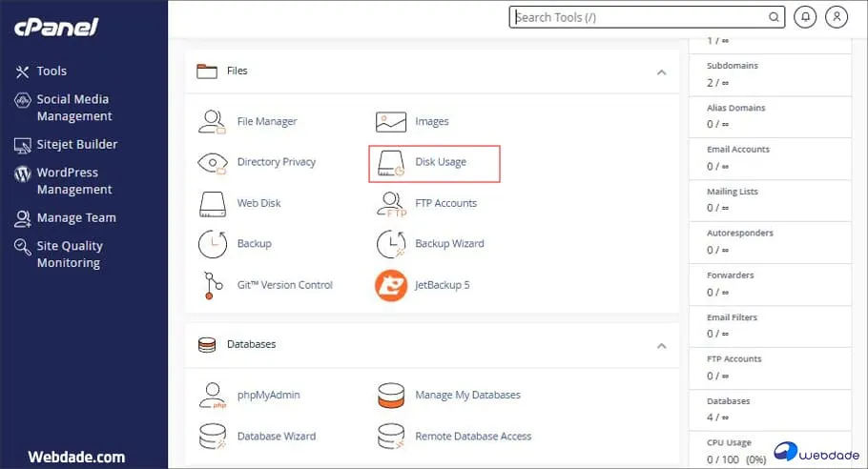Open the File Manager link
The width and height of the screenshot is (868, 469).
click(x=267, y=122)
